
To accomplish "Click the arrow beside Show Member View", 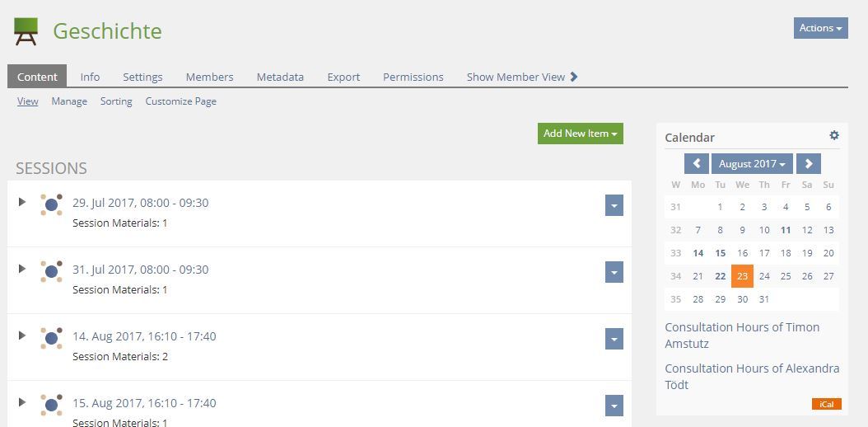I will coord(574,77).
